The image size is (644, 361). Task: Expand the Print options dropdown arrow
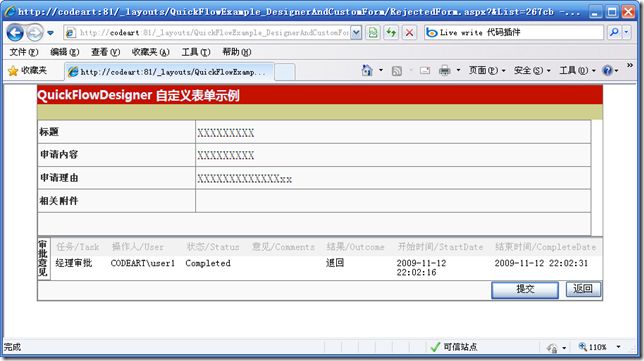pos(458,71)
